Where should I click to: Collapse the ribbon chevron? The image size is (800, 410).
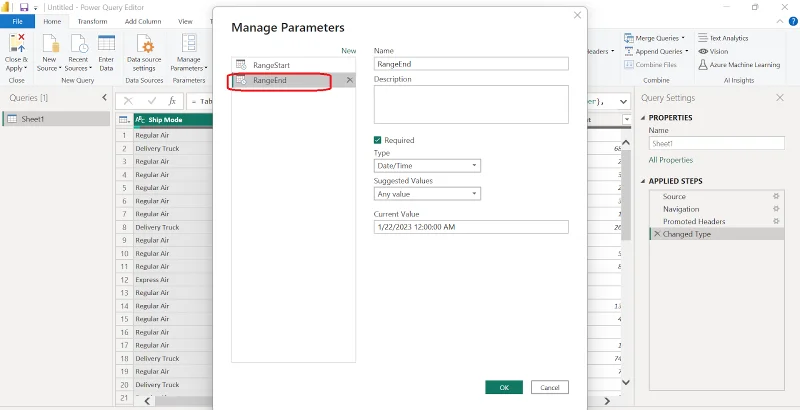point(780,21)
